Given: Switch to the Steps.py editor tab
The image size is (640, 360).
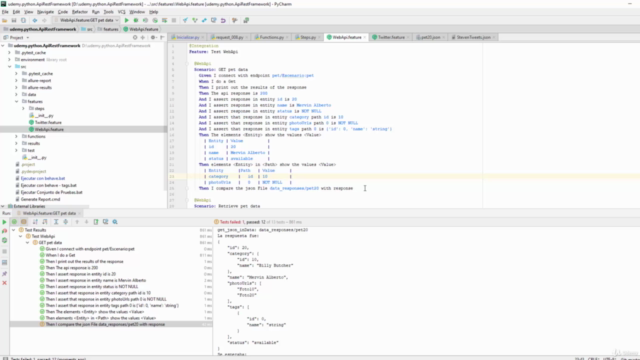Looking at the screenshot, I should click(308, 37).
